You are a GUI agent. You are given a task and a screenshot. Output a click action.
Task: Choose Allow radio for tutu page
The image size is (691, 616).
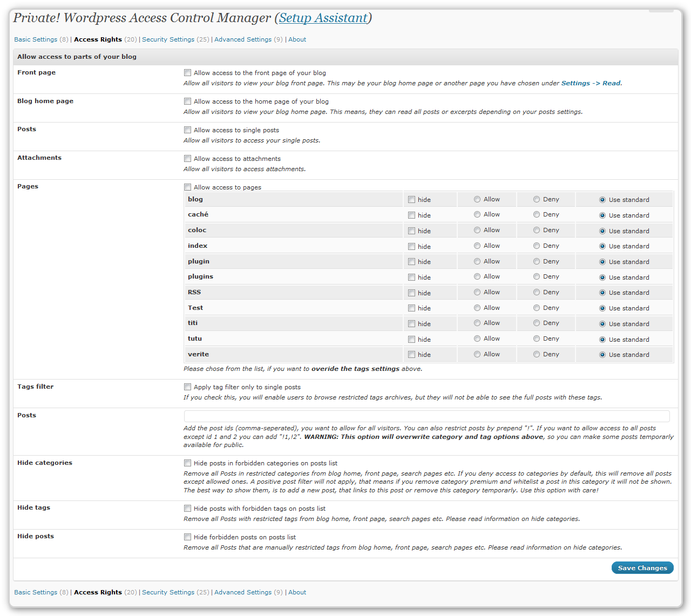click(477, 339)
